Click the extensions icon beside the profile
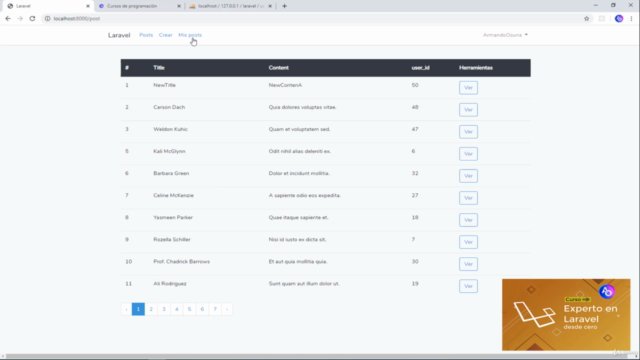 (602, 18)
